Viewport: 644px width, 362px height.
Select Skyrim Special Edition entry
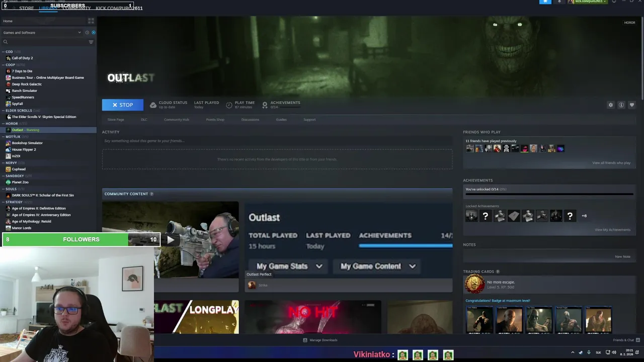[x=44, y=117]
